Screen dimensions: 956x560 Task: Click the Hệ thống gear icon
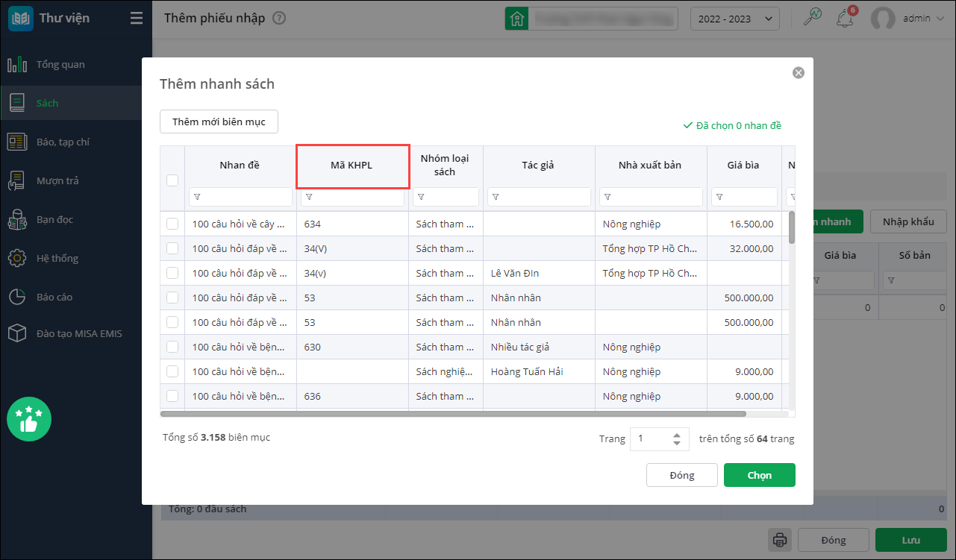click(17, 259)
